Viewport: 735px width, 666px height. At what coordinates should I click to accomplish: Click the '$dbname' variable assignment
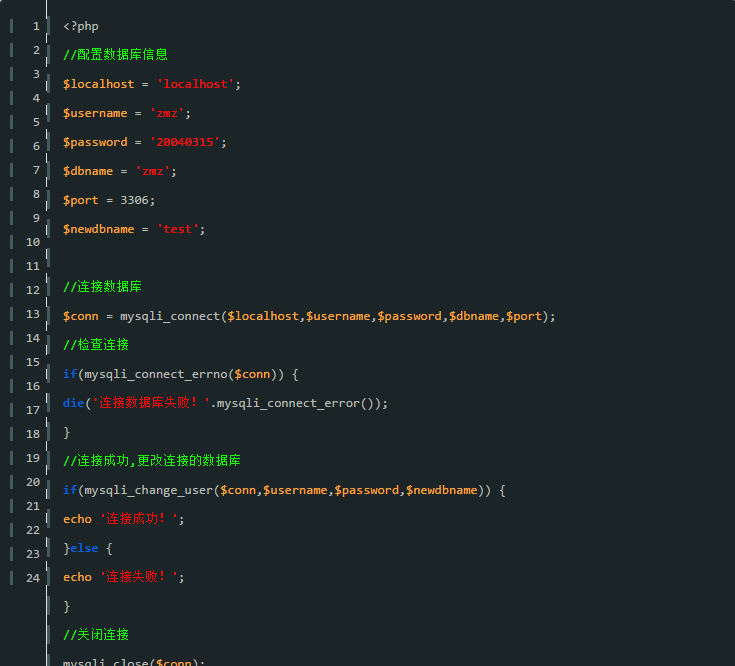[120, 171]
